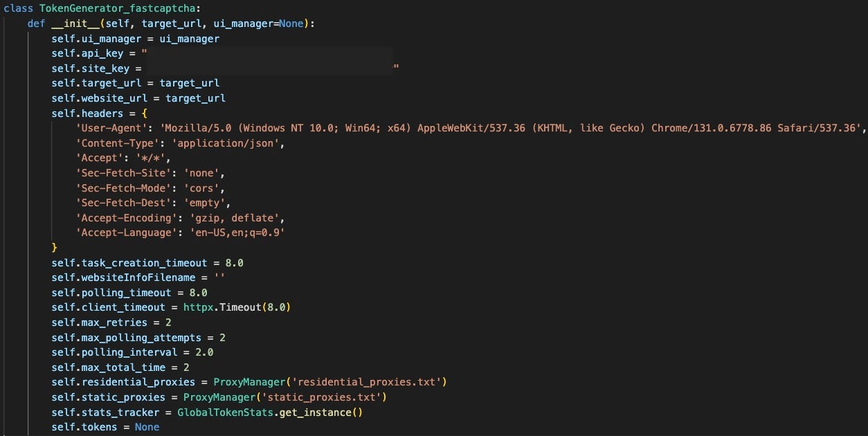Click the self.max_retries attribute
Screen dimensions: 868x436
pyautogui.click(x=100, y=323)
